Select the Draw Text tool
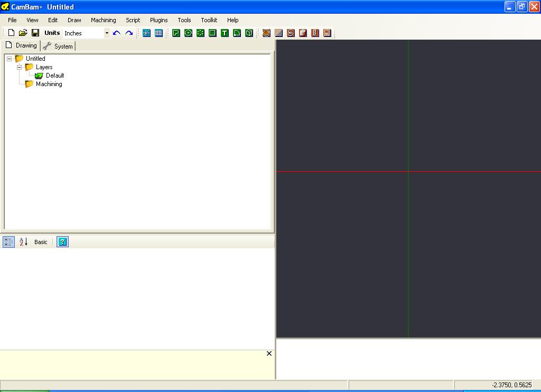Image resolution: width=541 pixels, height=392 pixels. (x=225, y=33)
